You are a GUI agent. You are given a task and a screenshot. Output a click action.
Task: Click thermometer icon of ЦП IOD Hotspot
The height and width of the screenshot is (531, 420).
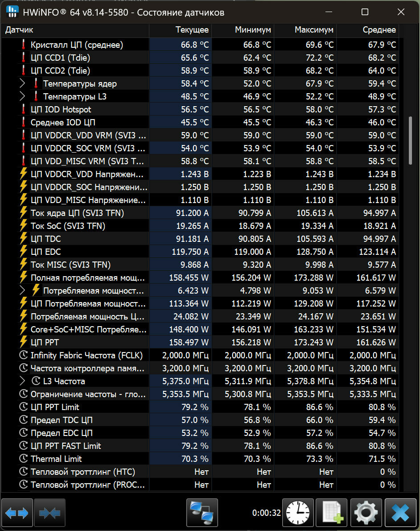point(23,109)
